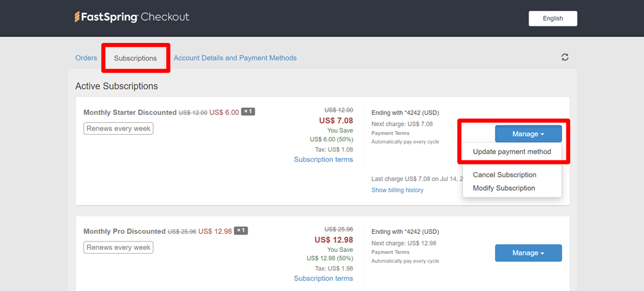Select the Subscriptions tab
Screen dimensions: 644x291
[x=135, y=58]
